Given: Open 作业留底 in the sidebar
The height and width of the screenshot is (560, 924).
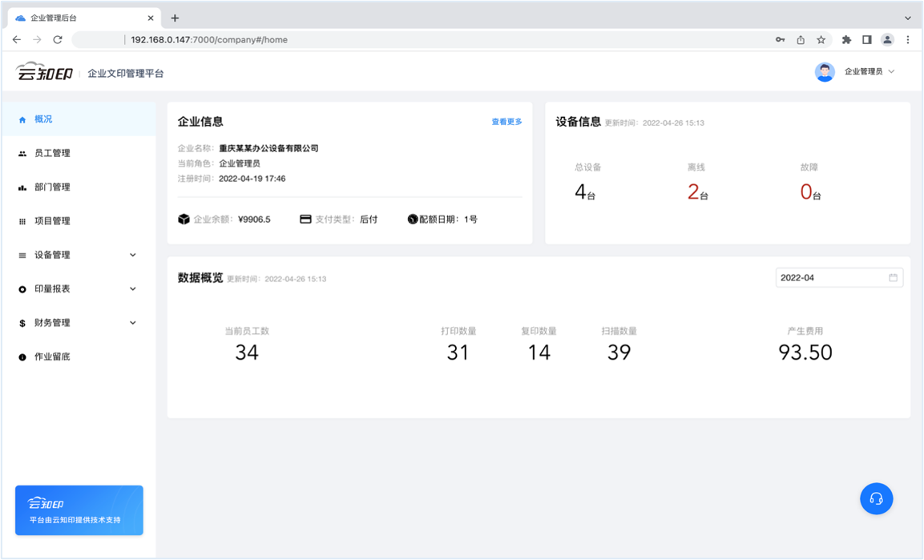Looking at the screenshot, I should 52,357.
